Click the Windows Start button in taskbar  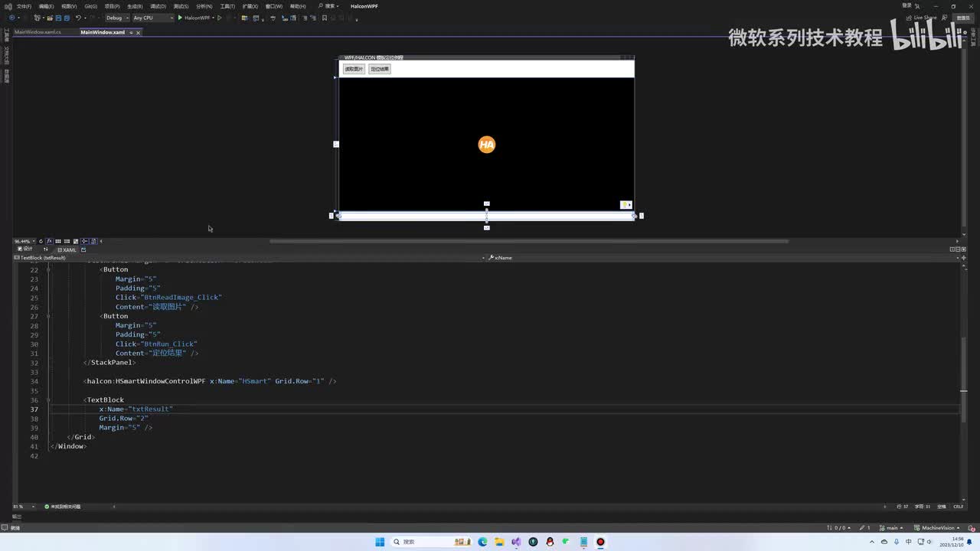(x=380, y=542)
